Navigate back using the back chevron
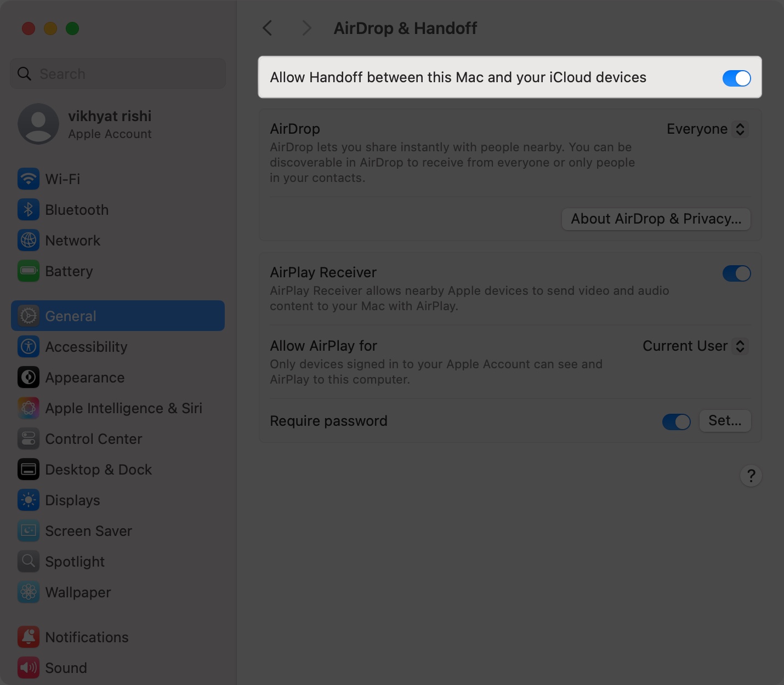 coord(267,28)
